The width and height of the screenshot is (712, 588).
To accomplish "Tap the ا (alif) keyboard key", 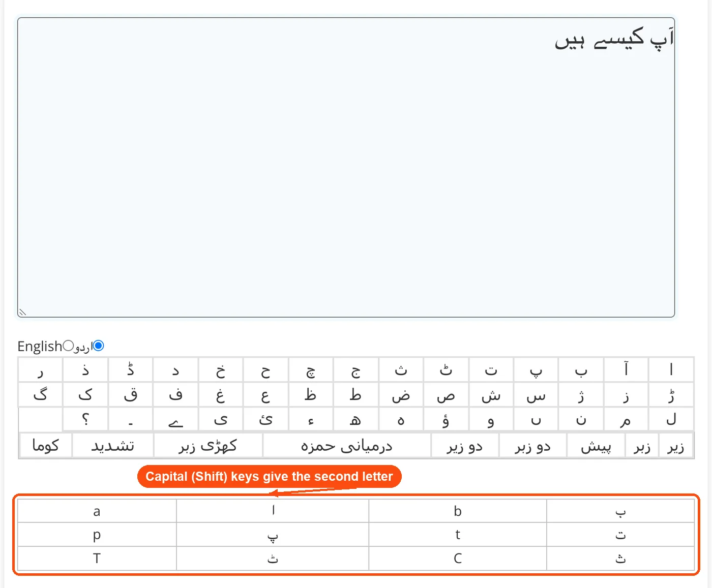I will tap(671, 370).
